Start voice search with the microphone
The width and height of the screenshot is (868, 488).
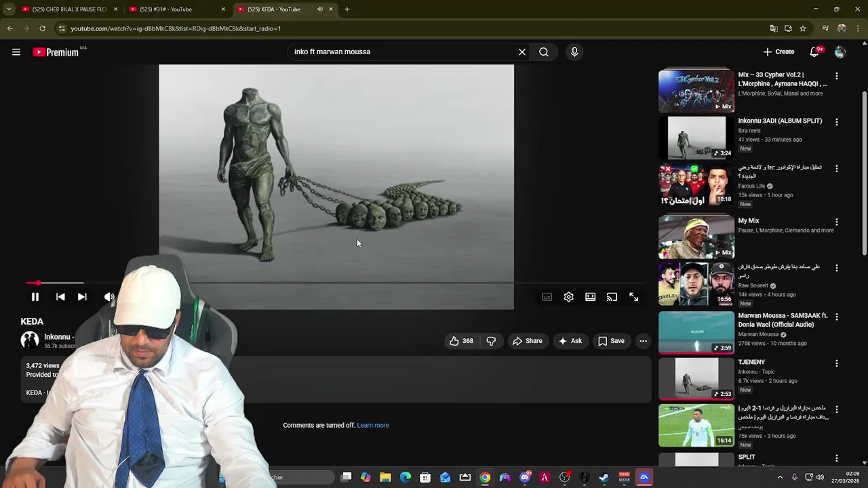574,52
